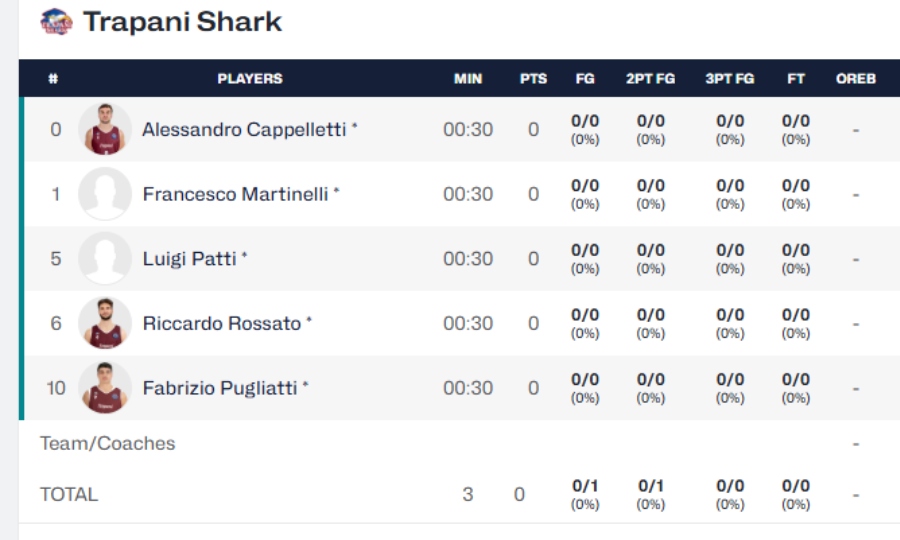The image size is (900, 540).
Task: Click the Trapani Shark team heading
Action: (182, 21)
